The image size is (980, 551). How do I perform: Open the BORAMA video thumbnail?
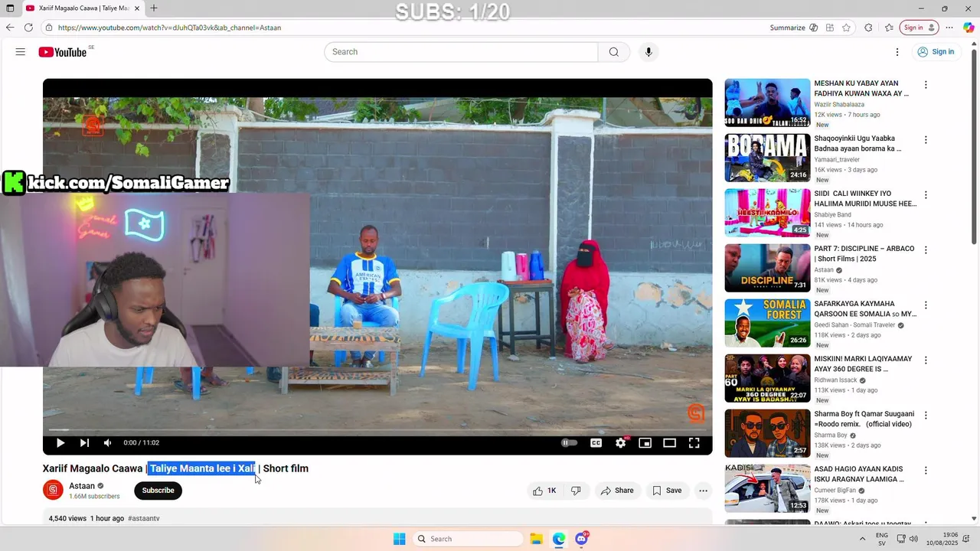pos(767,158)
